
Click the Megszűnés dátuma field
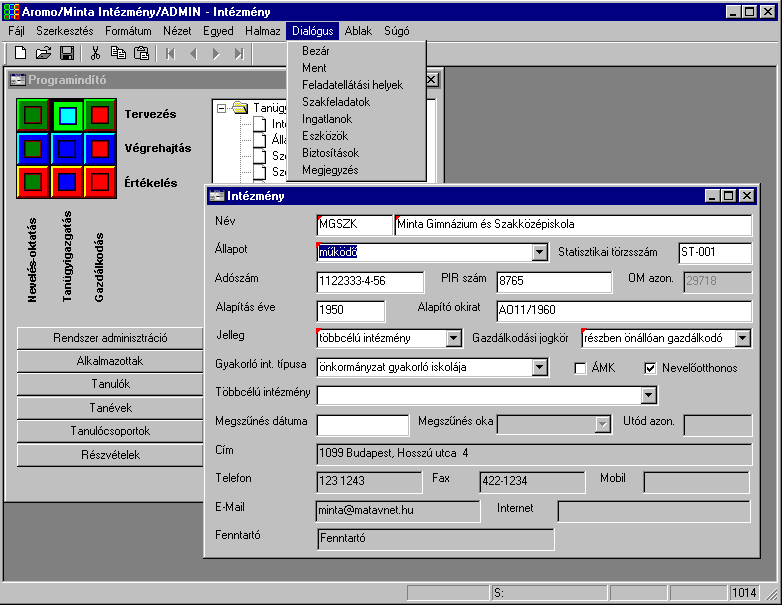(363, 425)
